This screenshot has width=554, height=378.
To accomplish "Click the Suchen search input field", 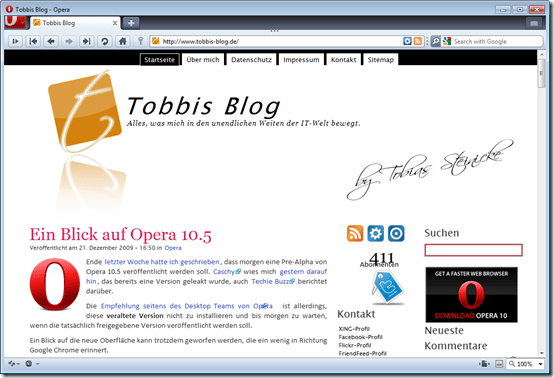I will (x=473, y=250).
